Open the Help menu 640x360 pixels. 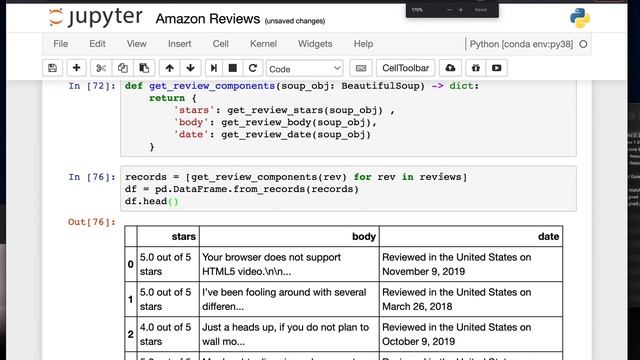pos(363,44)
